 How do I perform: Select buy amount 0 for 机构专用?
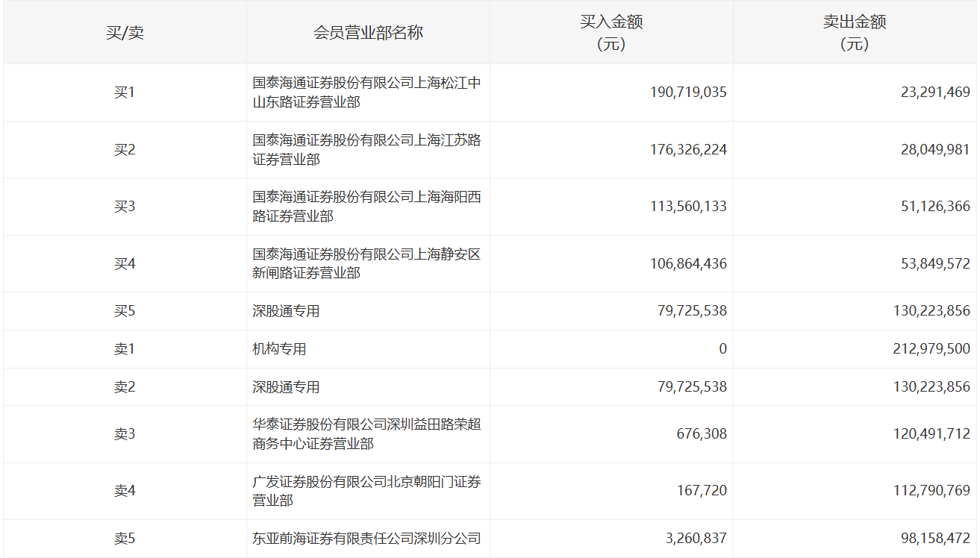(722, 349)
